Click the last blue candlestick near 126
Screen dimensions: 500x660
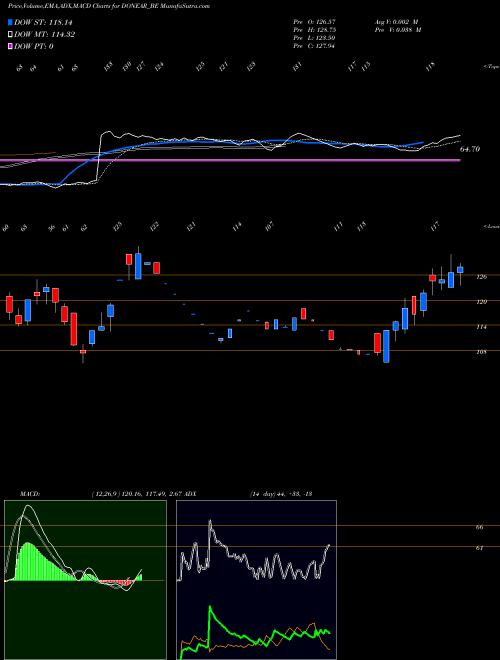click(460, 270)
